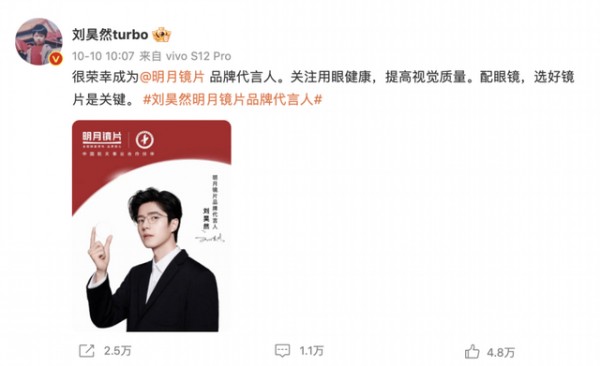The width and height of the screenshot is (600, 366).
Task: Click the vertical 明月镜片品牌代言人 poster text
Action: (x=215, y=202)
